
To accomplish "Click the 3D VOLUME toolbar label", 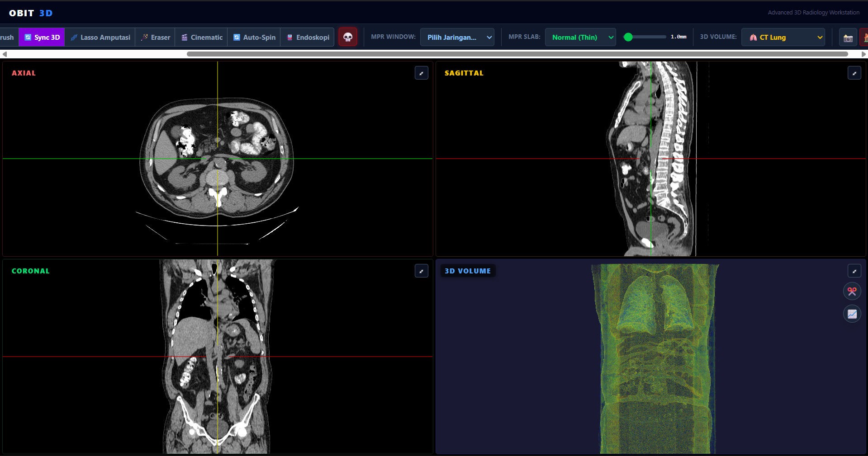I will pyautogui.click(x=718, y=37).
